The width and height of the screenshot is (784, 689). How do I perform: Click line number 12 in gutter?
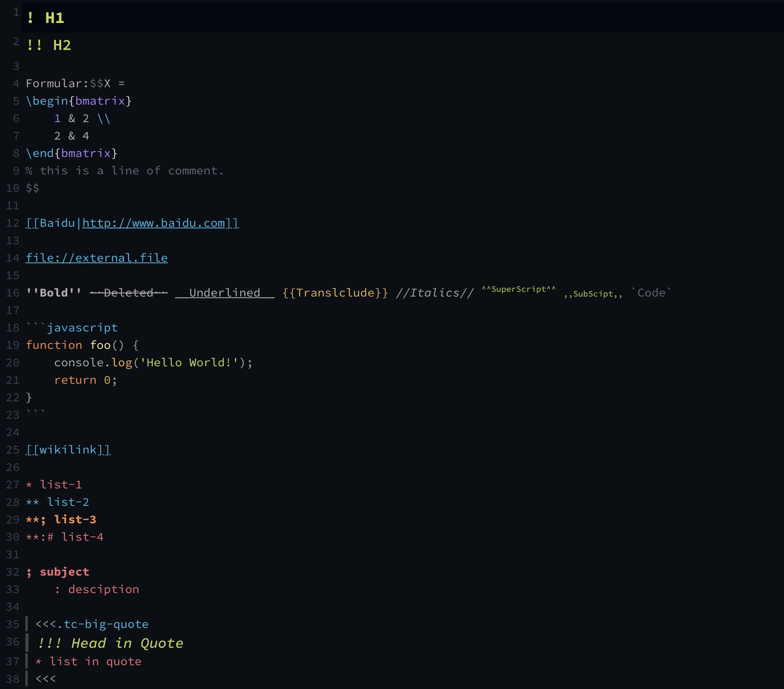point(12,223)
